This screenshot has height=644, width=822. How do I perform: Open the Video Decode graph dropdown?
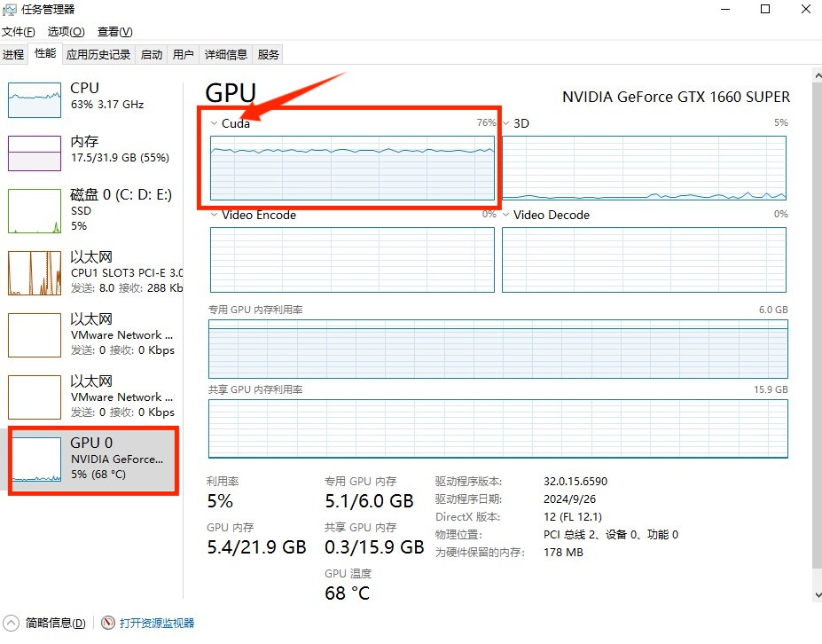pyautogui.click(x=505, y=215)
